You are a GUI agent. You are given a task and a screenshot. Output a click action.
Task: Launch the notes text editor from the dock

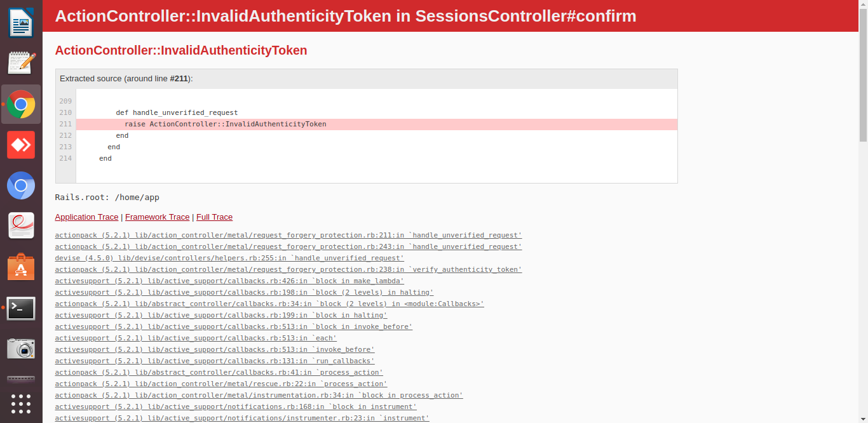[21, 62]
